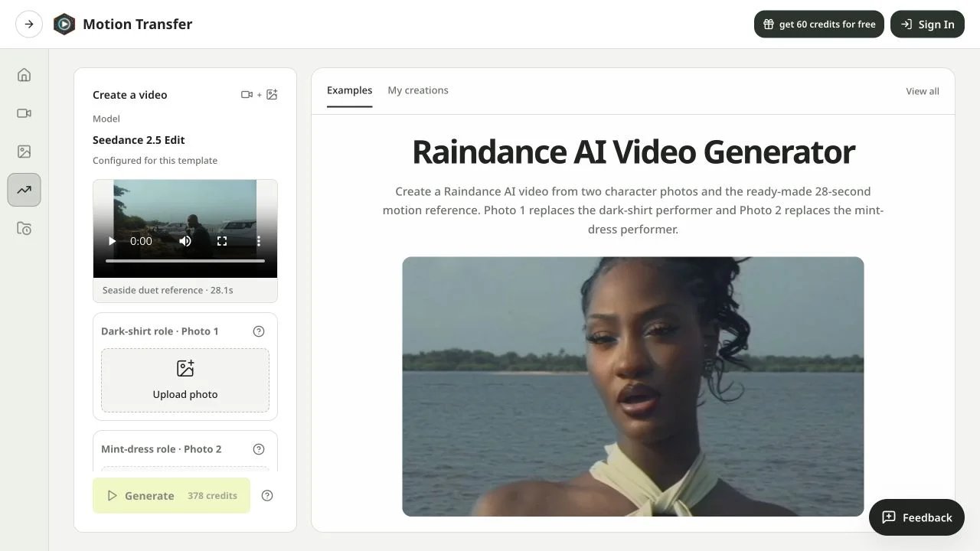The width and height of the screenshot is (980, 551).
Task: Mute the reference video audio
Action: [185, 241]
